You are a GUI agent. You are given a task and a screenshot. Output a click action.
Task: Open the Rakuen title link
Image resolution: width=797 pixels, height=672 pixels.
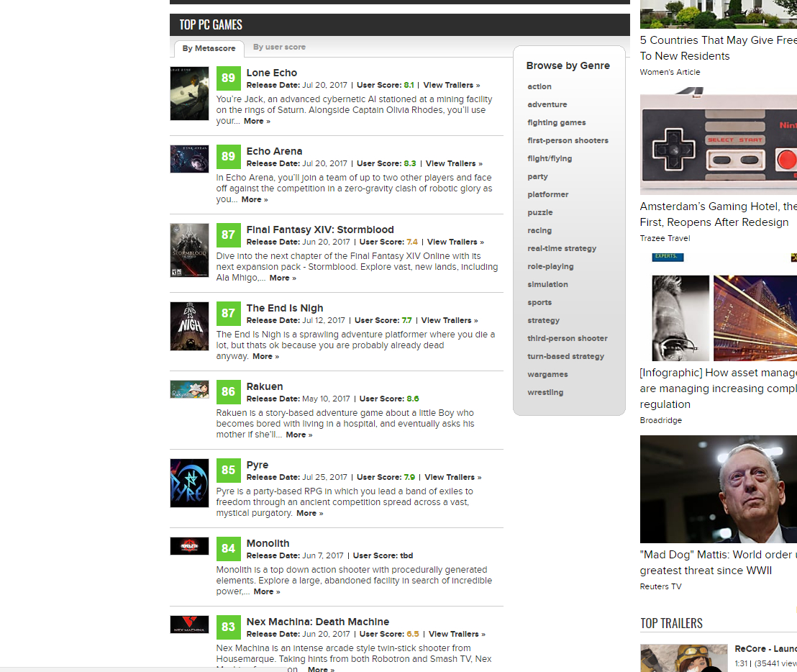click(264, 386)
